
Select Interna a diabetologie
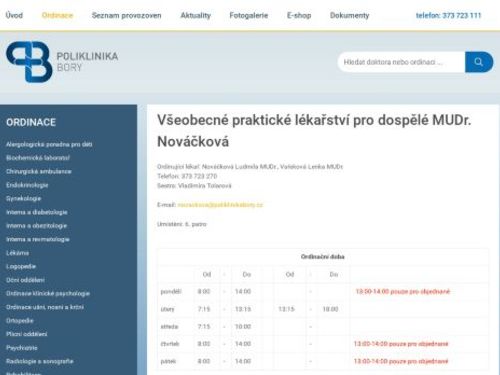point(37,212)
